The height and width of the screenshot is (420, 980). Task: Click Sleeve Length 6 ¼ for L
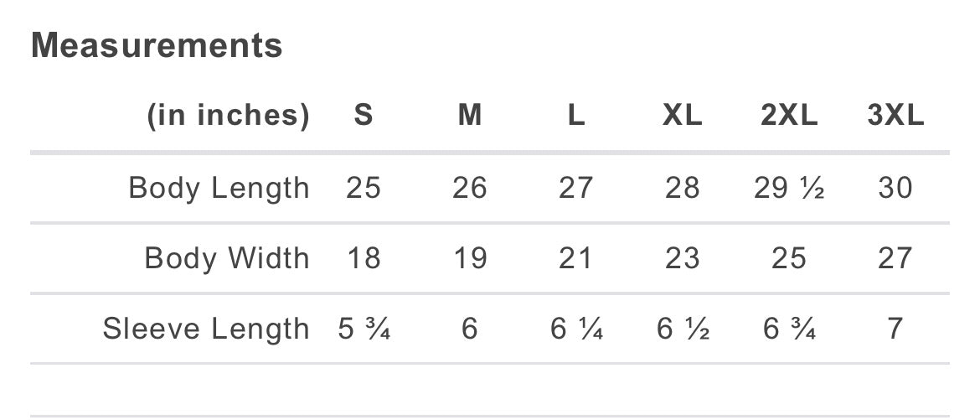576,329
